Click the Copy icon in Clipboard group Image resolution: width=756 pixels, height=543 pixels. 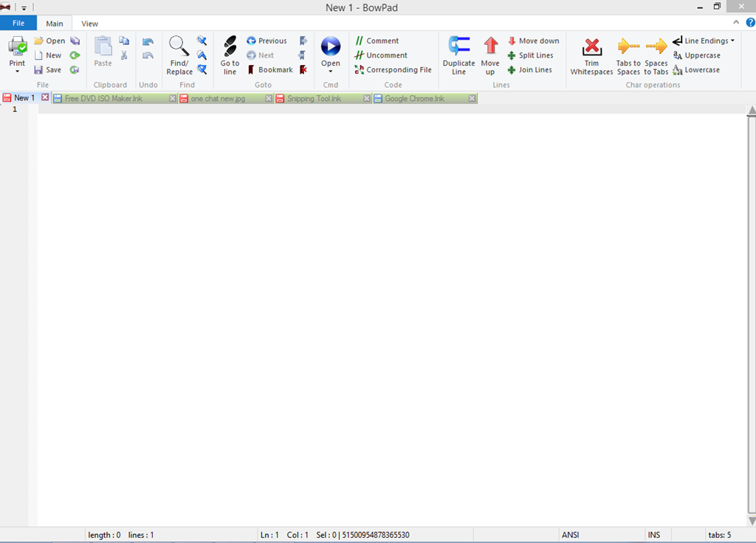(124, 41)
